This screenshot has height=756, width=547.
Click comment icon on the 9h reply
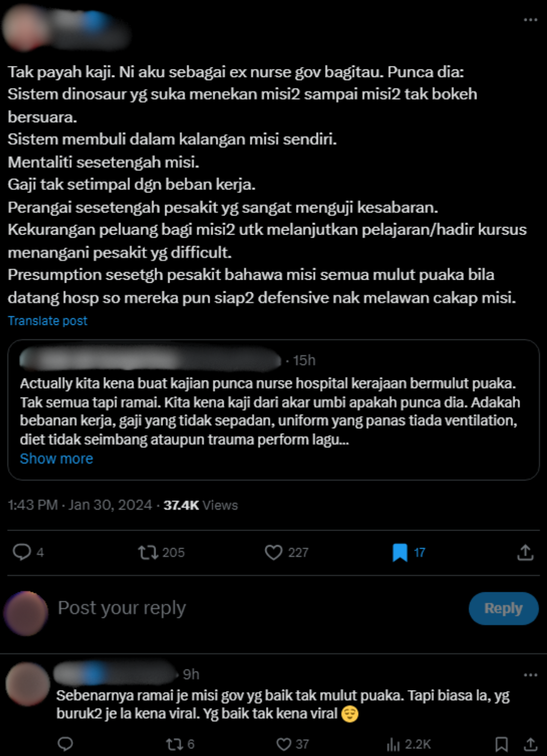[x=66, y=744]
